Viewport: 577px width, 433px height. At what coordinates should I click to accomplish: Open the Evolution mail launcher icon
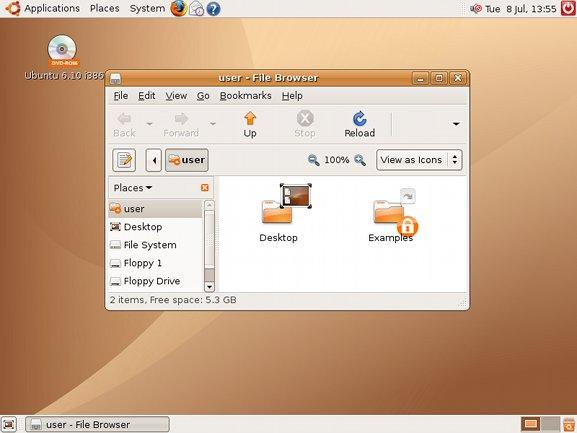(197, 8)
